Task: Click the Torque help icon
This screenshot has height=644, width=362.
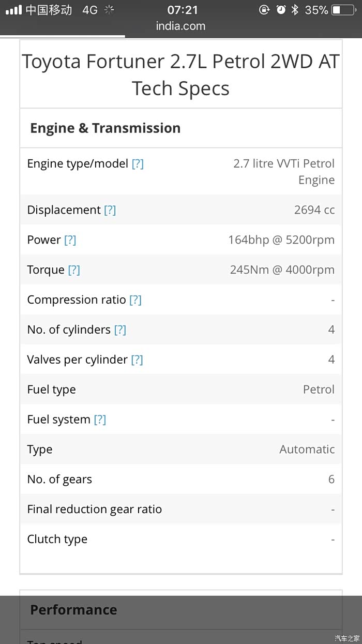Action: tap(74, 270)
